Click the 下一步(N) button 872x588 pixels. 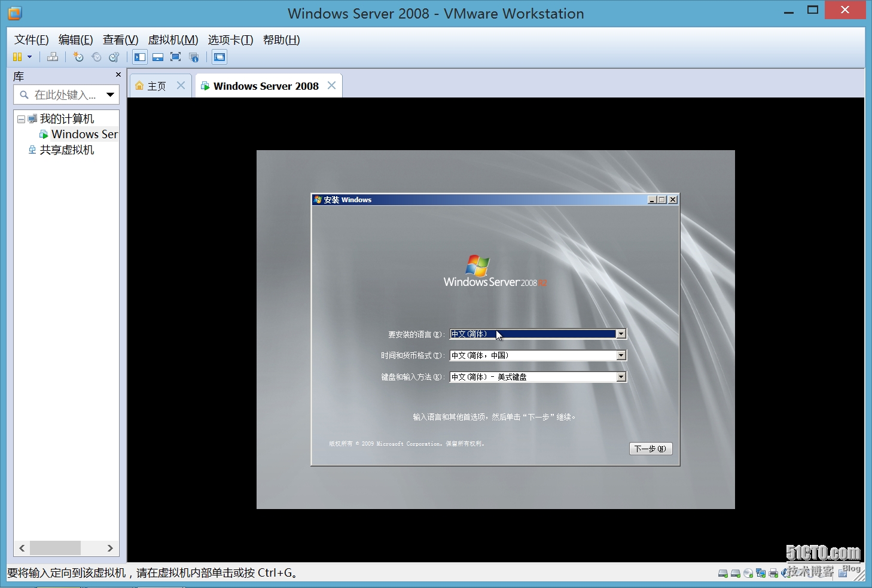point(651,449)
